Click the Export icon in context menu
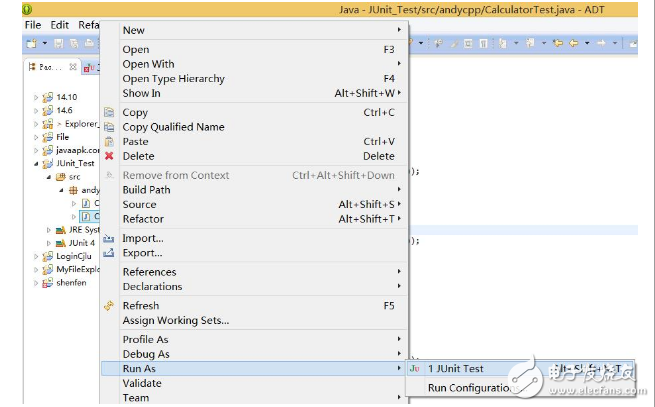The height and width of the screenshot is (407, 655). point(109,253)
